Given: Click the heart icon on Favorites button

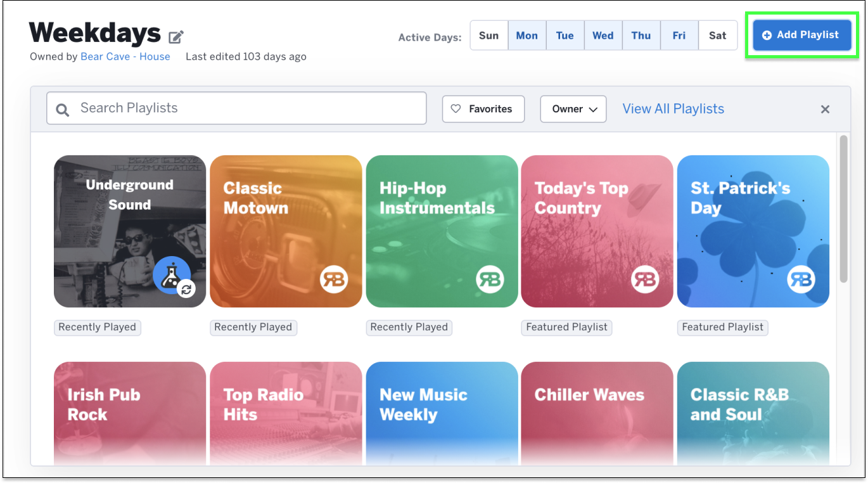Looking at the screenshot, I should tap(456, 109).
